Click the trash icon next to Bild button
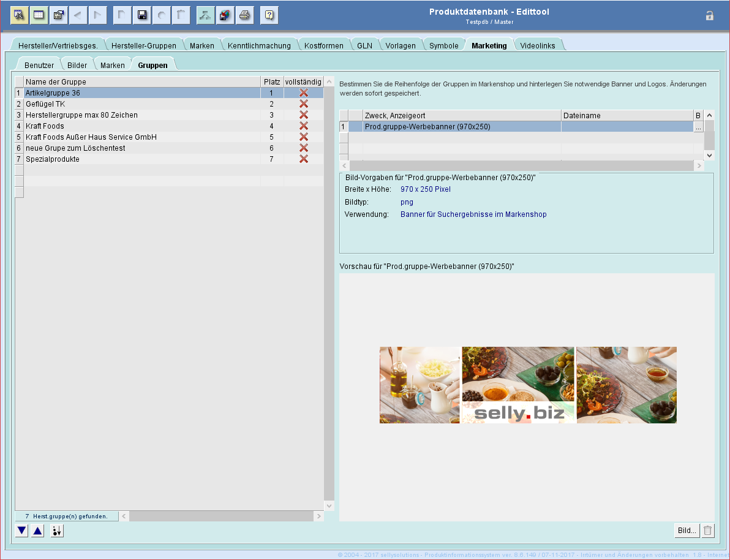Viewport: 730px width, 560px height. tap(707, 531)
